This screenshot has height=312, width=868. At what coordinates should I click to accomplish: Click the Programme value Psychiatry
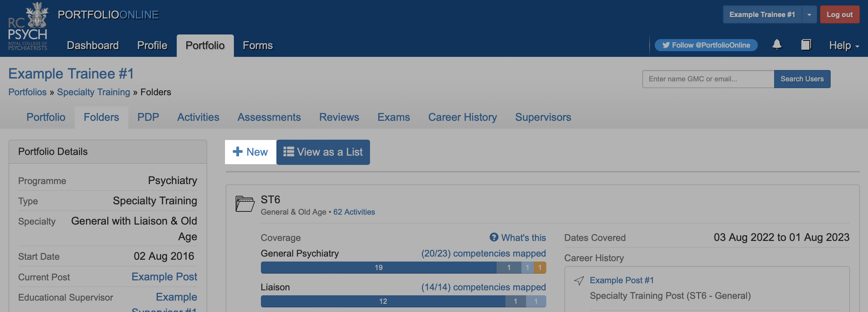tap(172, 181)
